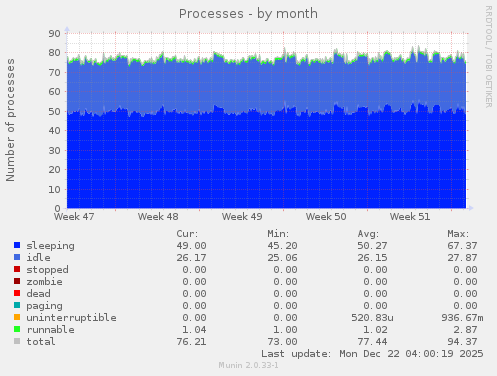Image resolution: width=497 pixels, height=376 pixels.
Task: Click total current value 76.21
Action: (x=191, y=342)
